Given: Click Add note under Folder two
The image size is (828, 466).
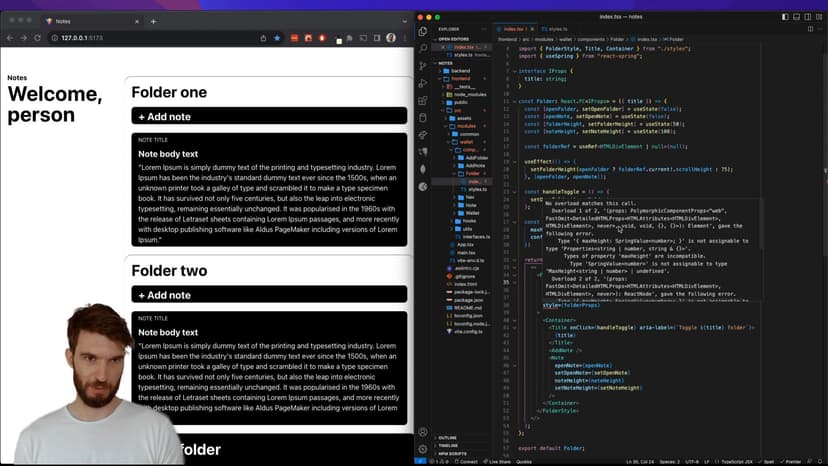Looking at the screenshot, I should pos(268,295).
